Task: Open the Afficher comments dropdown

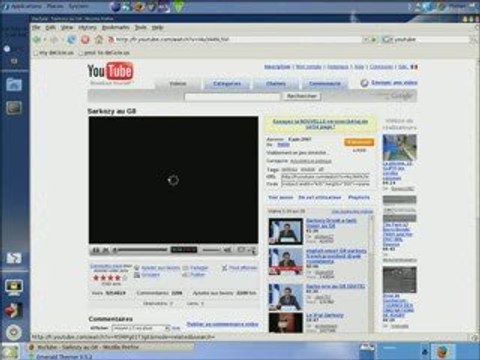Action: click(x=141, y=328)
